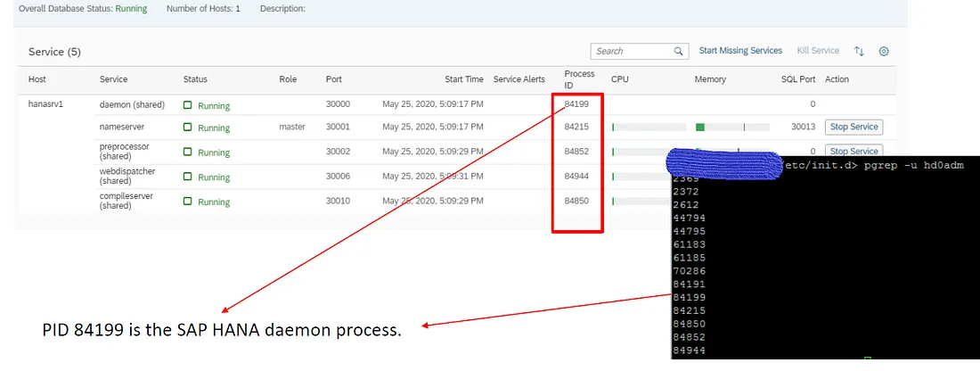Click the Process ID column header
Viewport: 980px width, 371px height.
pyautogui.click(x=579, y=79)
